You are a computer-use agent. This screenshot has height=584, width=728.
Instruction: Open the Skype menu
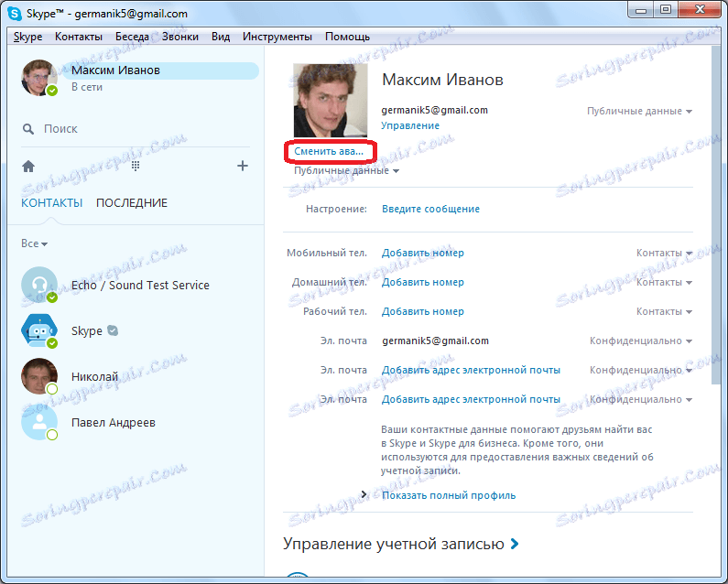(x=27, y=37)
